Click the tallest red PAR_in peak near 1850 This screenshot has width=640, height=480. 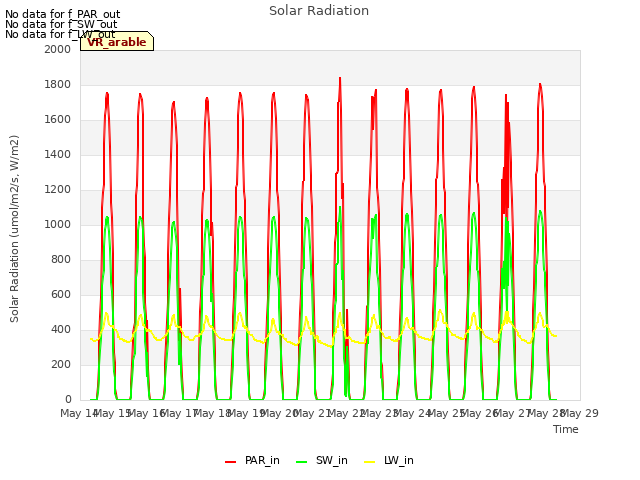click(340, 78)
